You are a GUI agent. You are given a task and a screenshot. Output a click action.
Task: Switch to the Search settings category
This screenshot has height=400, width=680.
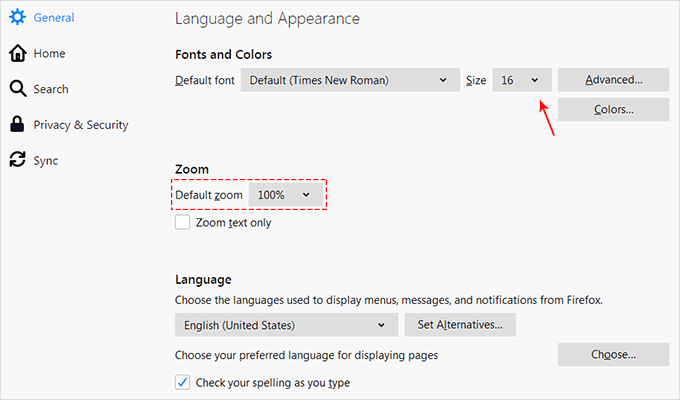click(x=51, y=89)
